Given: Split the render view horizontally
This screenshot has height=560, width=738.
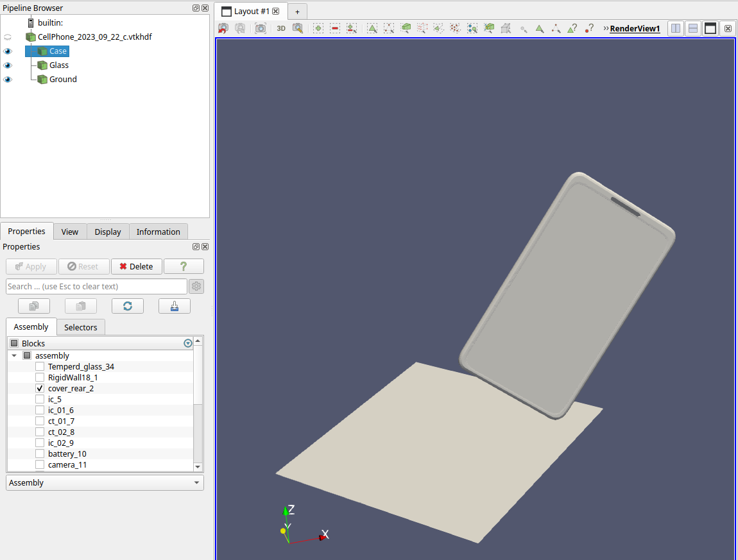Looking at the screenshot, I should [x=675, y=28].
